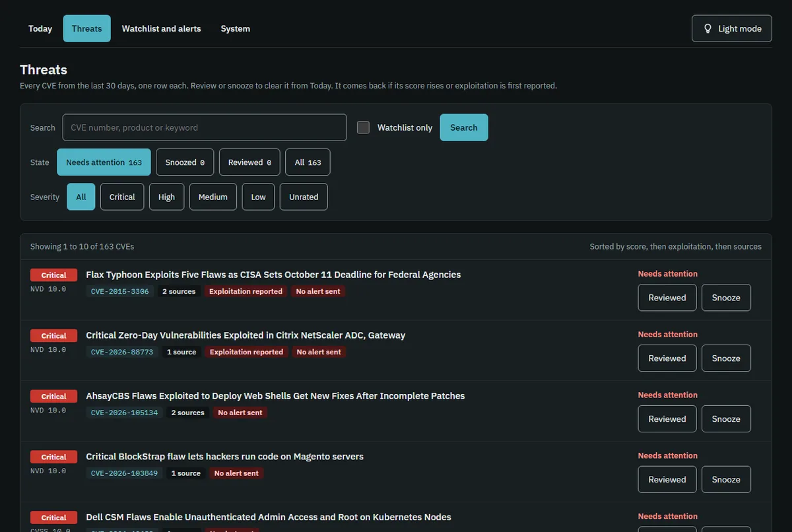Click CVE-2015-3306 tag
792x532 pixels.
(119, 291)
